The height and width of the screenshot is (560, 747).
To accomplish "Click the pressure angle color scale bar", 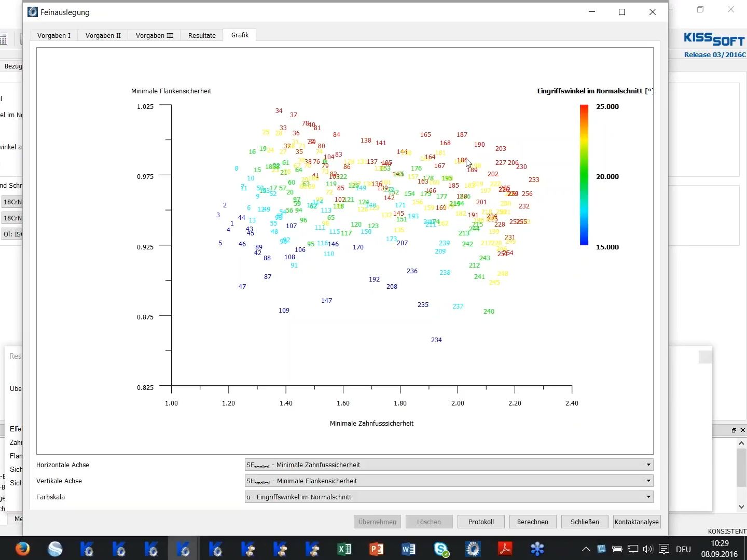I will point(584,175).
